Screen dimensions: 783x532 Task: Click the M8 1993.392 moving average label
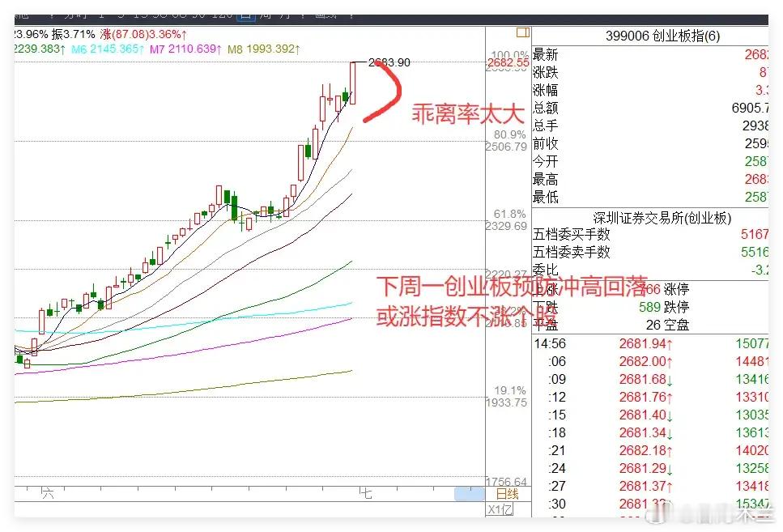pos(264,49)
